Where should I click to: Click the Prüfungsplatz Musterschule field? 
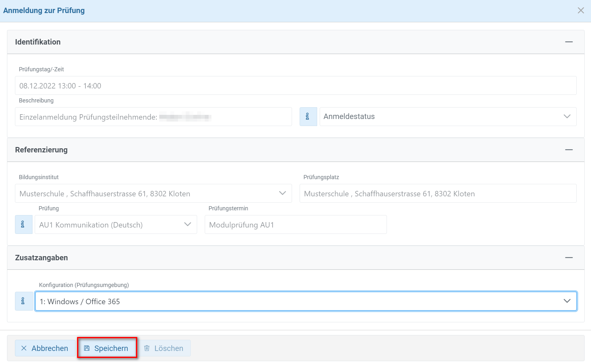pos(438,193)
